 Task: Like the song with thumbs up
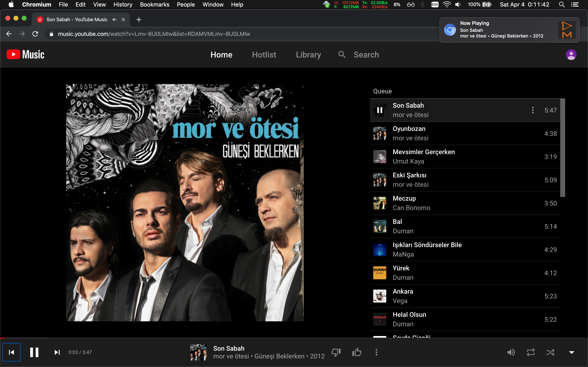point(357,352)
